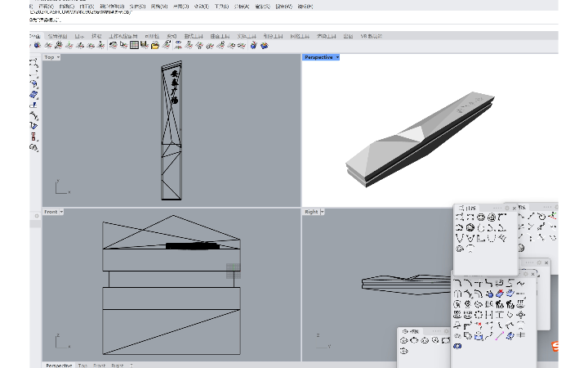Click the faceted sphere icon in the upper floating panel

click(470, 227)
